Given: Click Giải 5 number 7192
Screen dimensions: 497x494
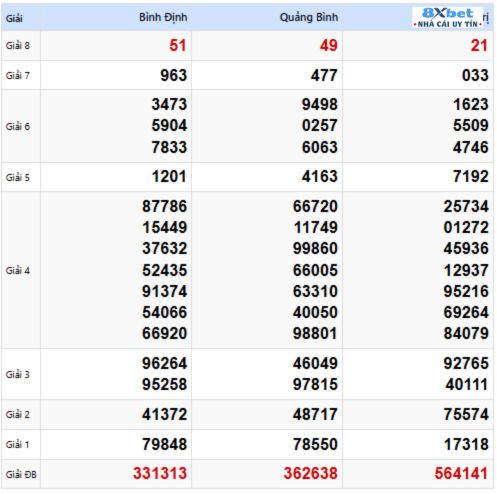Looking at the screenshot, I should point(471,176).
